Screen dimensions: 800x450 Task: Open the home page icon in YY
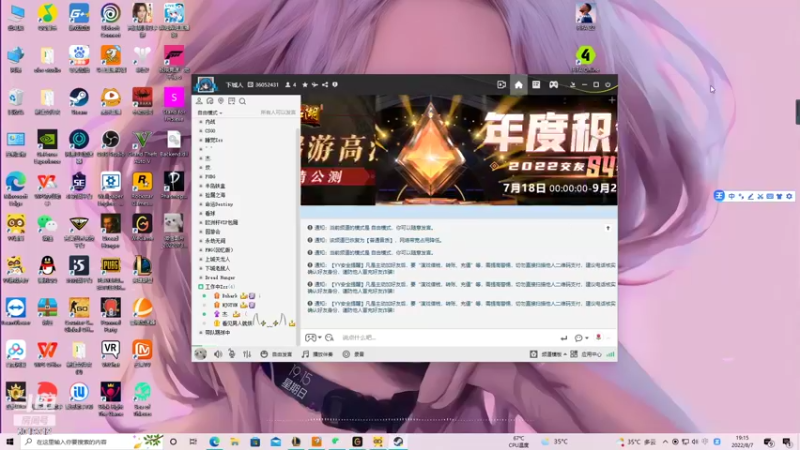point(518,85)
